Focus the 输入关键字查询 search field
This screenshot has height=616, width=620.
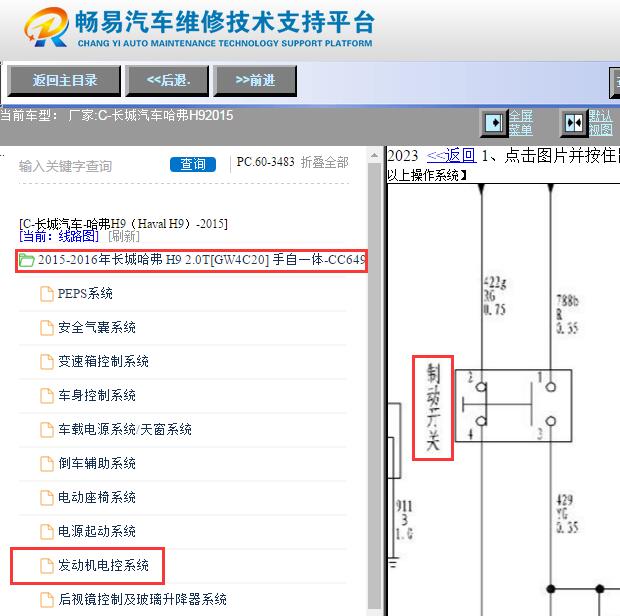(91, 166)
